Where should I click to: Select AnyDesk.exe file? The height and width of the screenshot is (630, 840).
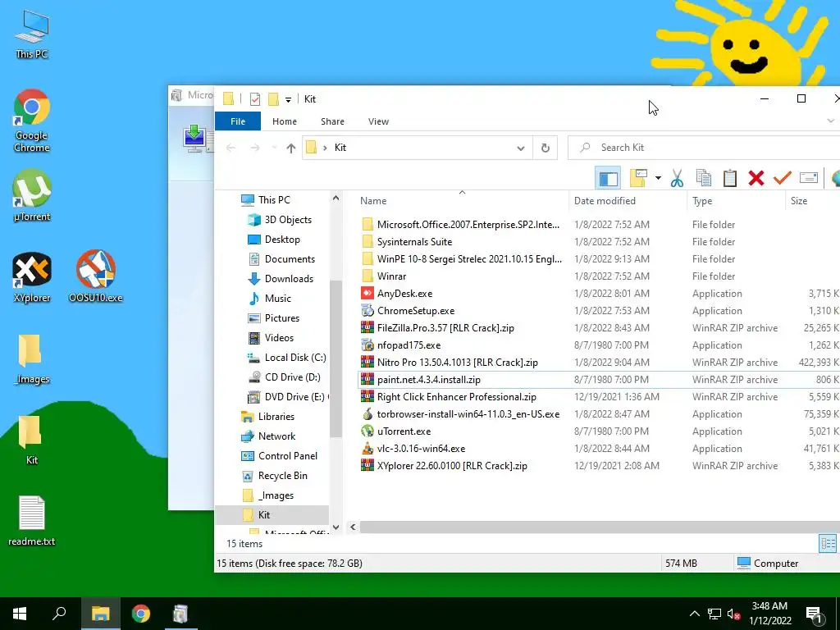tap(404, 294)
